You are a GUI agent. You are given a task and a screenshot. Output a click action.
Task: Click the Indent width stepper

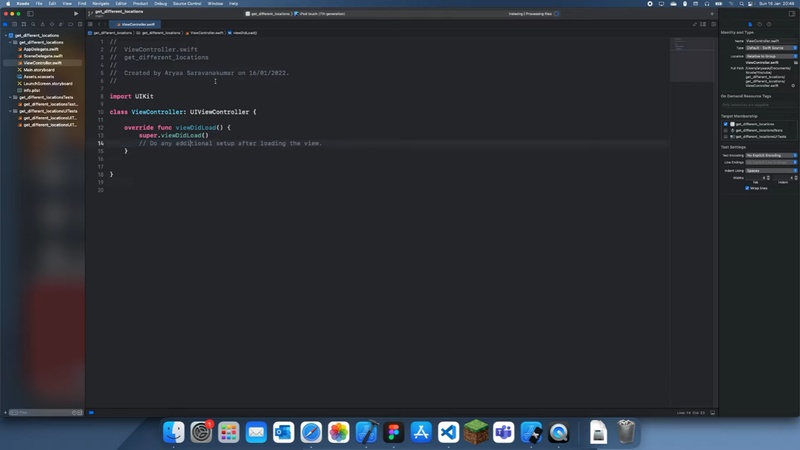795,178
